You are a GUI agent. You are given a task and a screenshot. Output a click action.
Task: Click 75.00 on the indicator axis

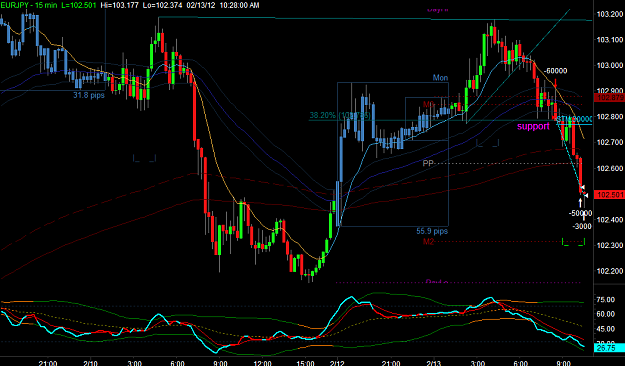[x=606, y=300]
